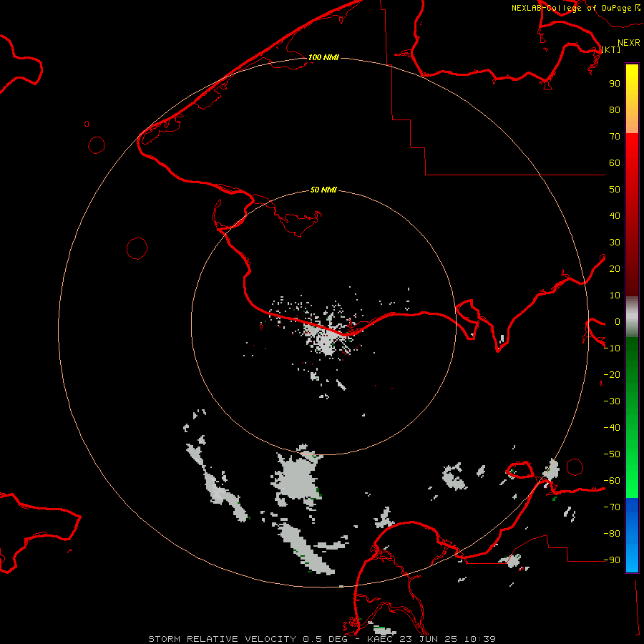Select the "-40" knot scale label

click(x=612, y=428)
